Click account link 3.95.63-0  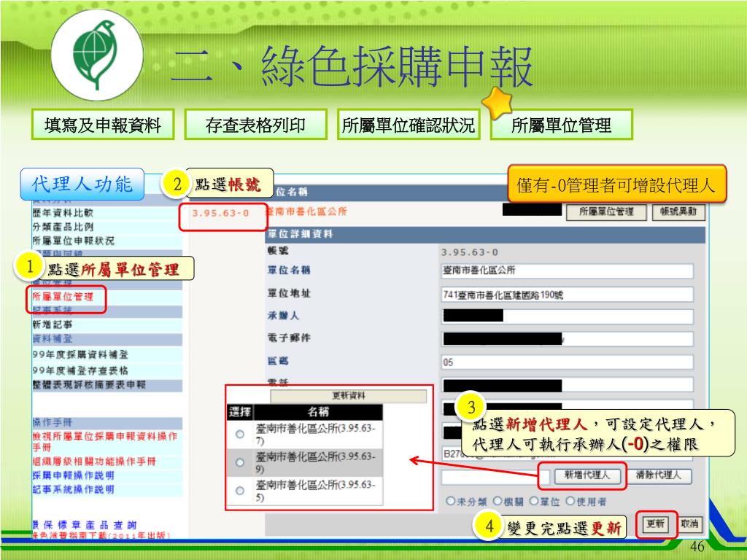220,213
